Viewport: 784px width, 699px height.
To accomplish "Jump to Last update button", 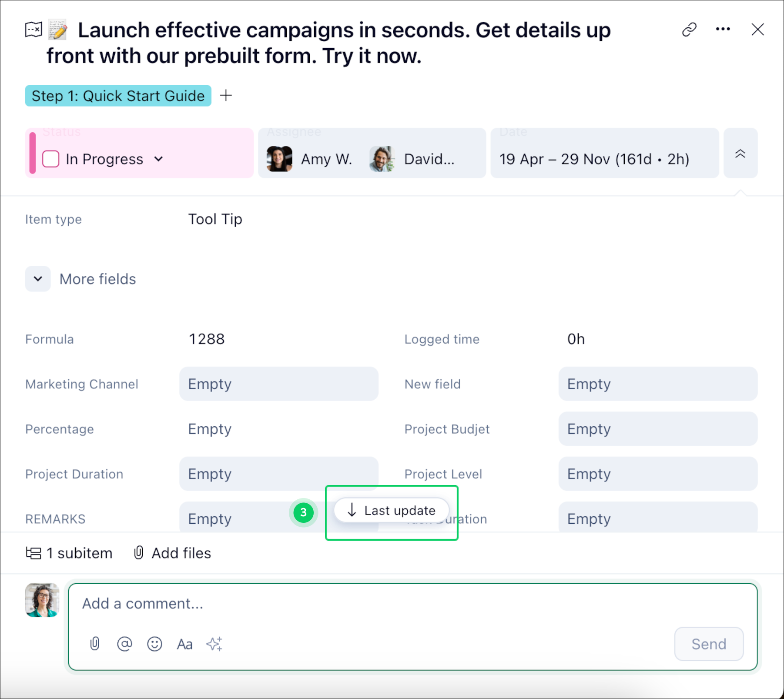I will pos(392,510).
